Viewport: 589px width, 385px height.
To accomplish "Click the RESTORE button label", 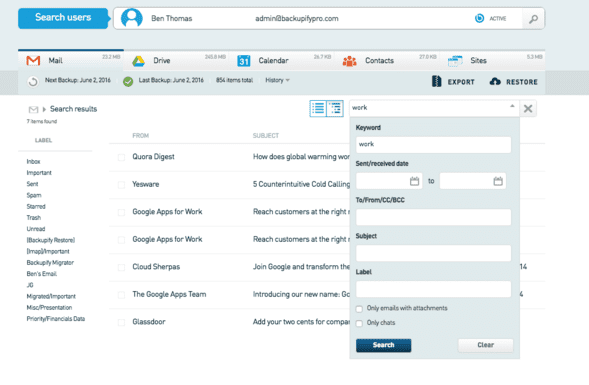I will (x=522, y=82).
